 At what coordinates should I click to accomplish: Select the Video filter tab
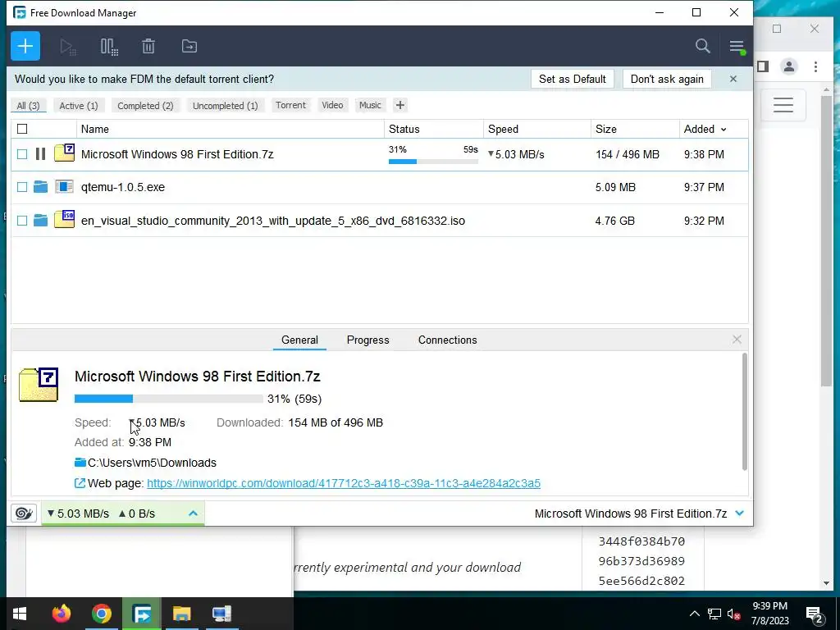tap(332, 106)
